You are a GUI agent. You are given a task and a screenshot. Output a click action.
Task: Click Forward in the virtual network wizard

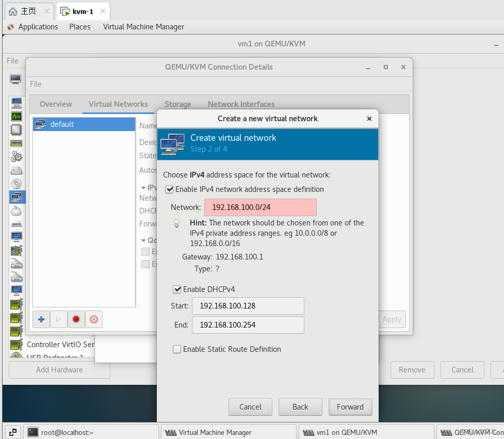click(350, 407)
